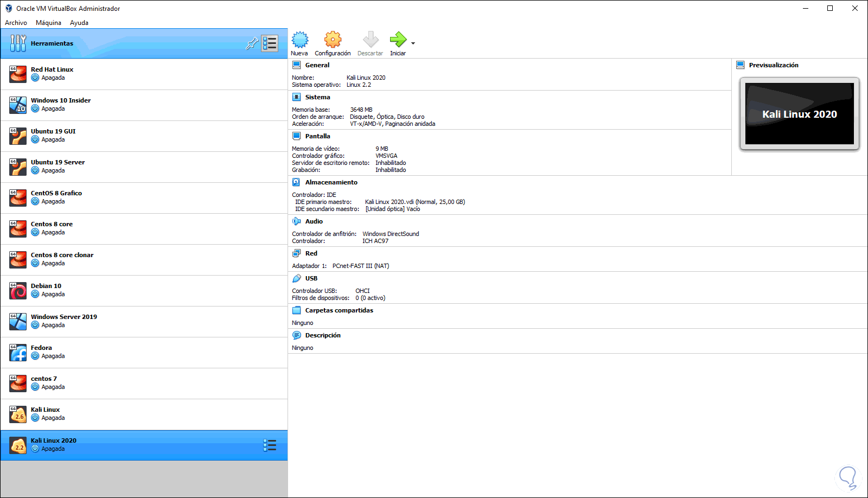The image size is (868, 498).
Task: Select the Kali Linux 2.6 icon
Action: point(18,414)
